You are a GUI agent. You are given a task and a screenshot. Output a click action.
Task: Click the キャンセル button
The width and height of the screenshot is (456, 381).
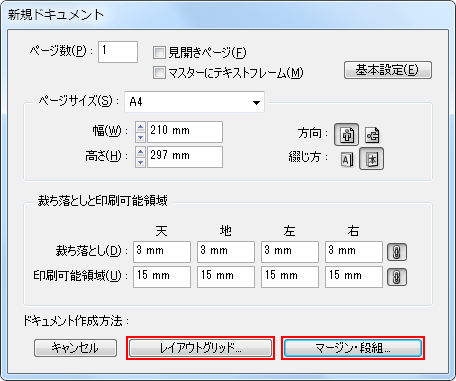pyautogui.click(x=75, y=348)
